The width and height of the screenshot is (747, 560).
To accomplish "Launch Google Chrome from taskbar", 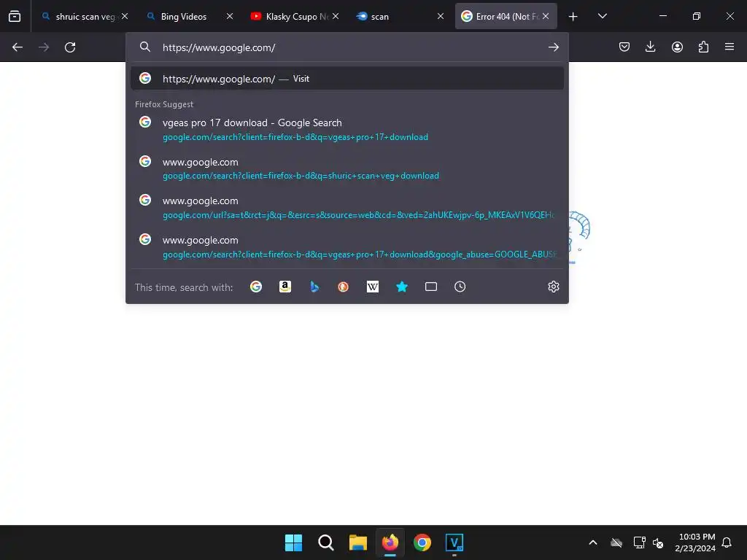I will pyautogui.click(x=422, y=542).
